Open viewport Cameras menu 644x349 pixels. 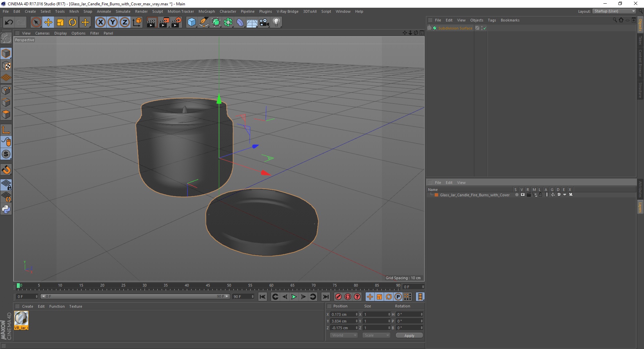coord(42,33)
